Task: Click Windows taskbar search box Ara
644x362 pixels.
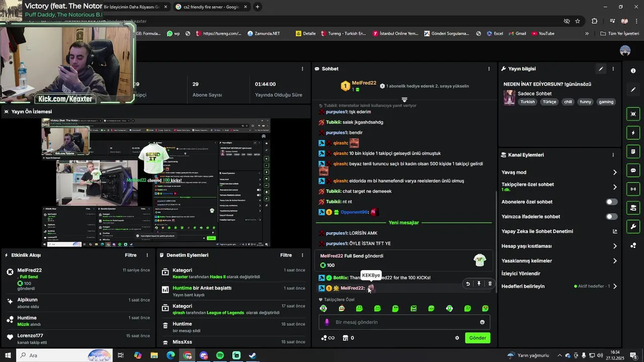Action: pos(65,355)
